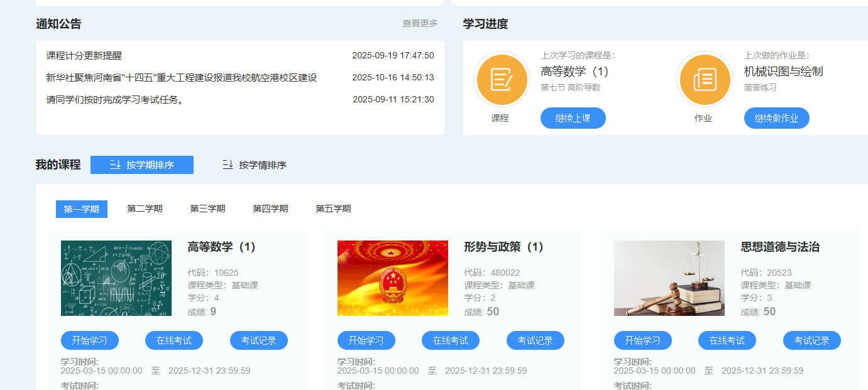Sort courses by semester
Viewport: 868px width, 390px height.
point(142,165)
